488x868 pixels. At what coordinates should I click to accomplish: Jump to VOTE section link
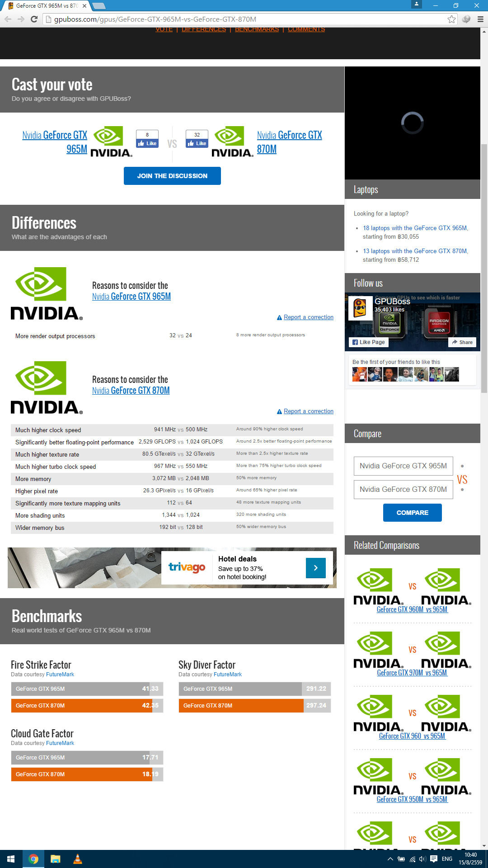[x=164, y=29]
